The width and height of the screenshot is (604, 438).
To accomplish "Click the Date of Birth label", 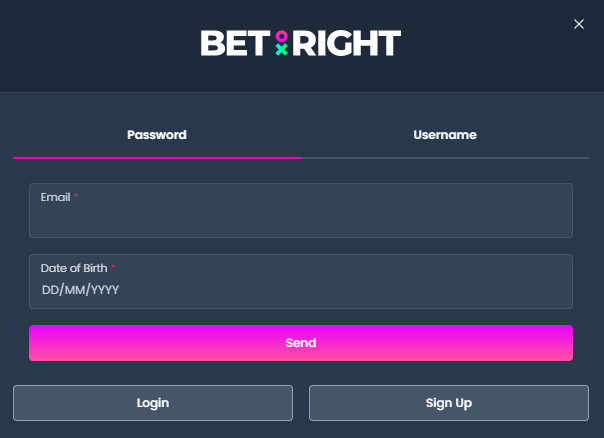I will [74, 268].
